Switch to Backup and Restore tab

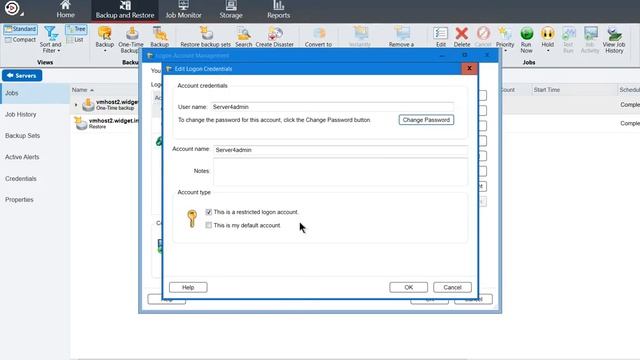coord(125,10)
